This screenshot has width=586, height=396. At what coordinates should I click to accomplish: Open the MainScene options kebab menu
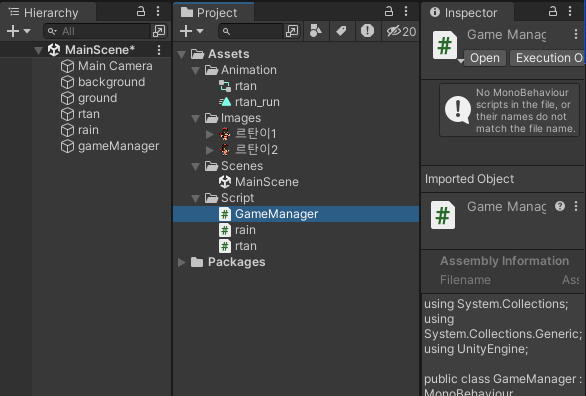pyautogui.click(x=159, y=50)
